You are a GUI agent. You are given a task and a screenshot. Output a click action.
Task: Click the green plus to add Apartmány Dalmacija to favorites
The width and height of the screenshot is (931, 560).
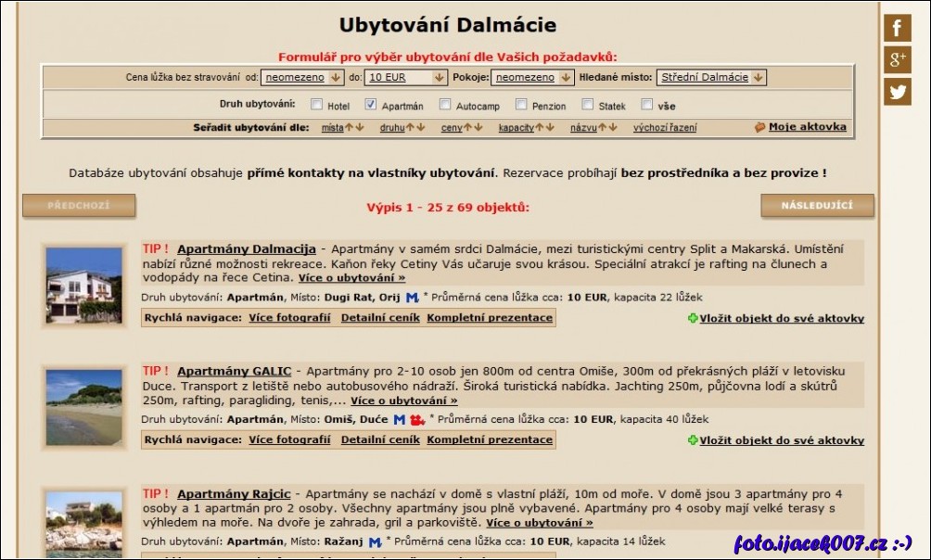coord(693,317)
